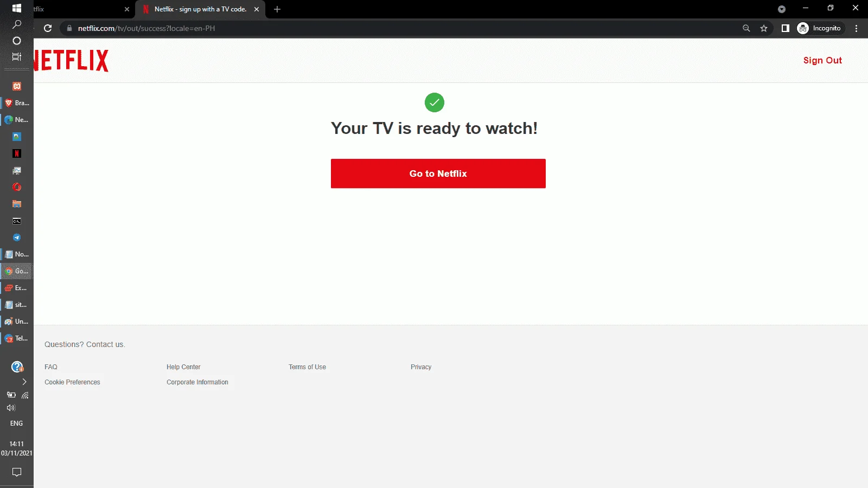Click the Go to Netflix button
This screenshot has width=868, height=488.
[438, 174]
